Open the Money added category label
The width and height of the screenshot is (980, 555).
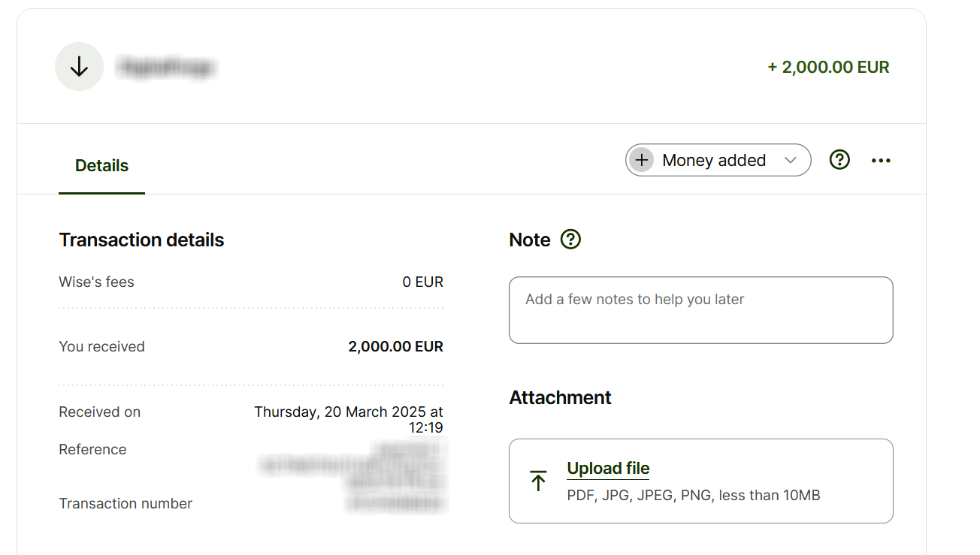[714, 160]
